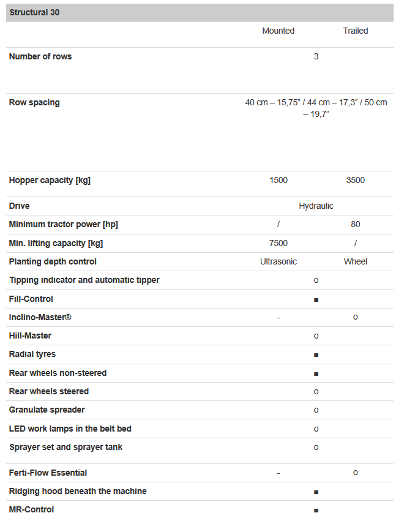The height and width of the screenshot is (532, 396).
Task: Click the square marker for MR-Control
Action: 316,510
